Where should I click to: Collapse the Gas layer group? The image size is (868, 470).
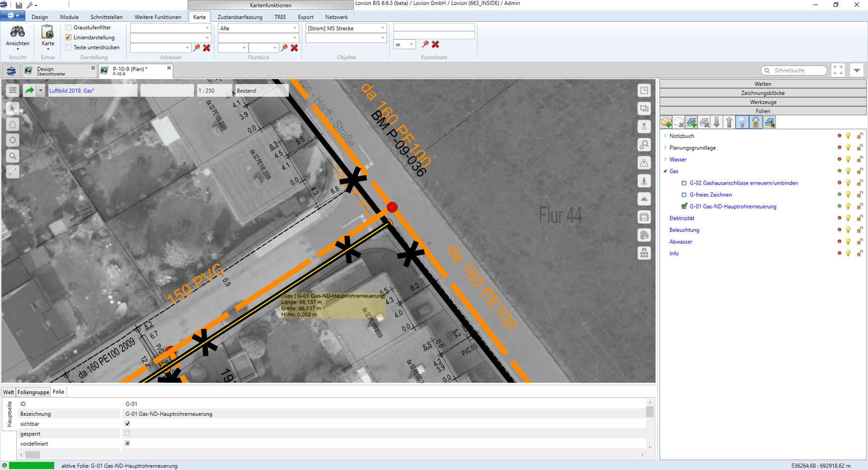pyautogui.click(x=666, y=171)
